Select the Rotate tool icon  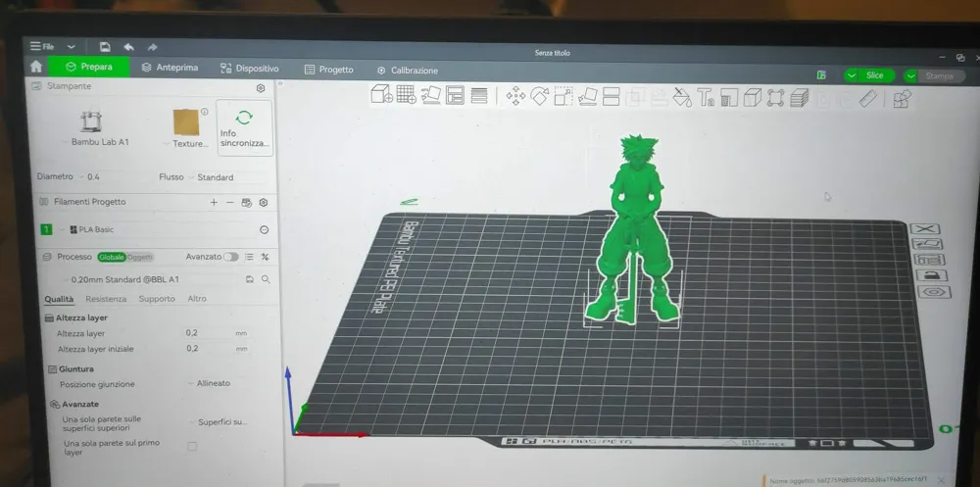click(539, 96)
